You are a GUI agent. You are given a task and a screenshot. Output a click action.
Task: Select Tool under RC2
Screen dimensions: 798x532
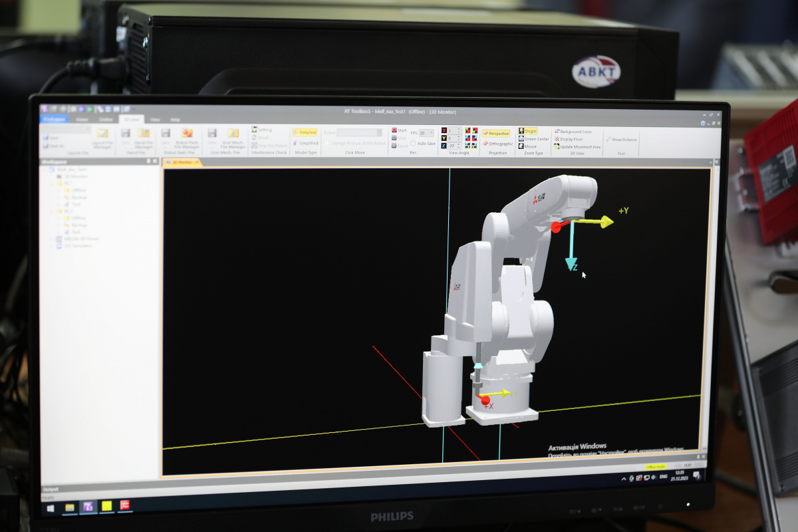click(73, 232)
